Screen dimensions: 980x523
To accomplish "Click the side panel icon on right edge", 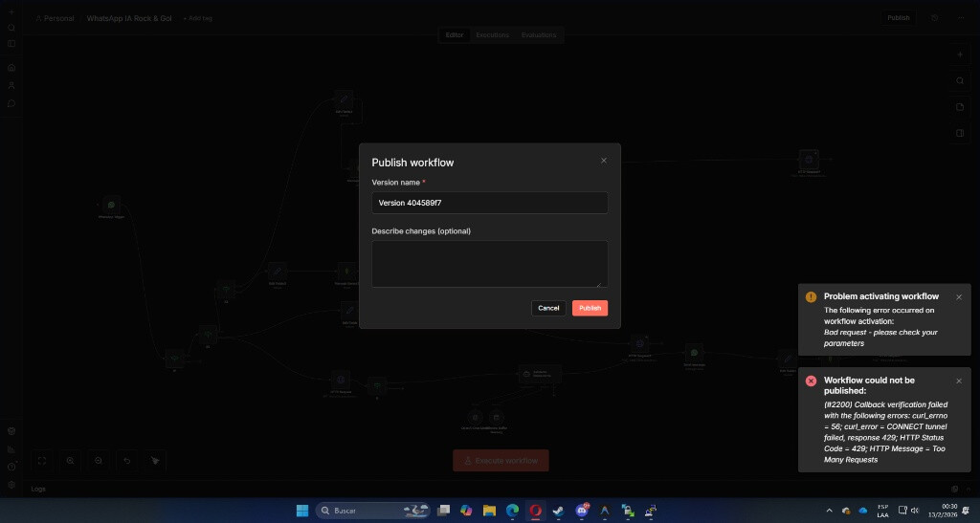I will 960,133.
